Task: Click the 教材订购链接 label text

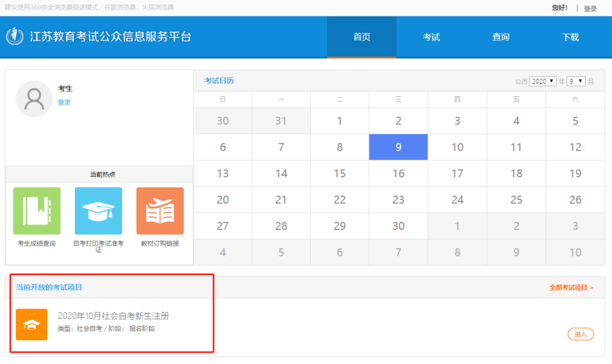Action: pyautogui.click(x=160, y=243)
